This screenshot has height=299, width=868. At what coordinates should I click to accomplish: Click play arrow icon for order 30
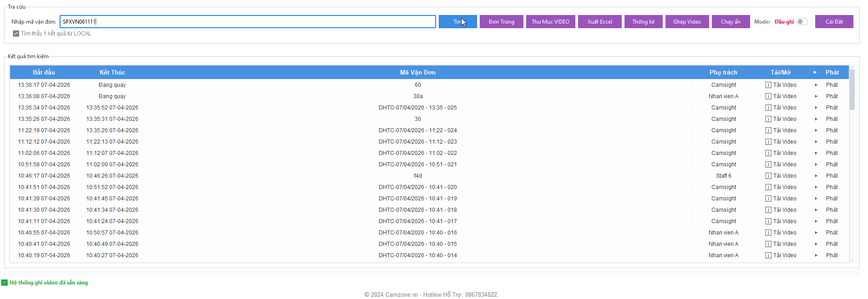click(816, 119)
